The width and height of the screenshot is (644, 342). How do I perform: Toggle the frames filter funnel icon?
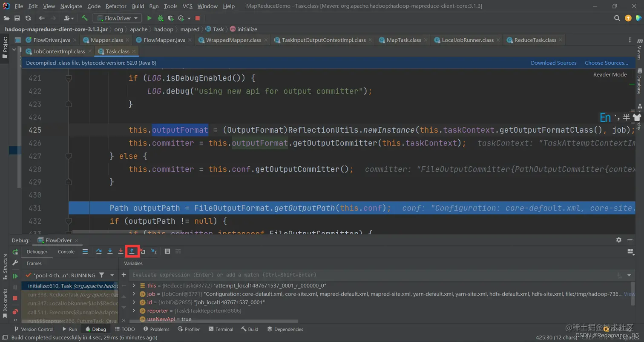coord(101,275)
